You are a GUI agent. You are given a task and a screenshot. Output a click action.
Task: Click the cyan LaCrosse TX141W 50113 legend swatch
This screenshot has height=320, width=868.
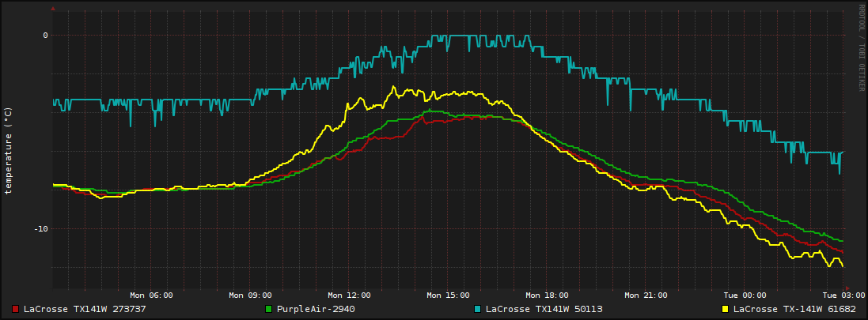coord(478,309)
